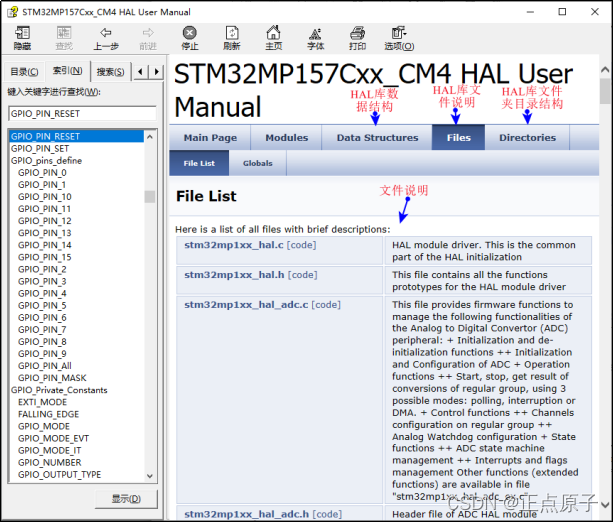Viewport: 613px width, 523px height.
Task: Select FALLING_EDGE index entry
Action: click(48, 414)
